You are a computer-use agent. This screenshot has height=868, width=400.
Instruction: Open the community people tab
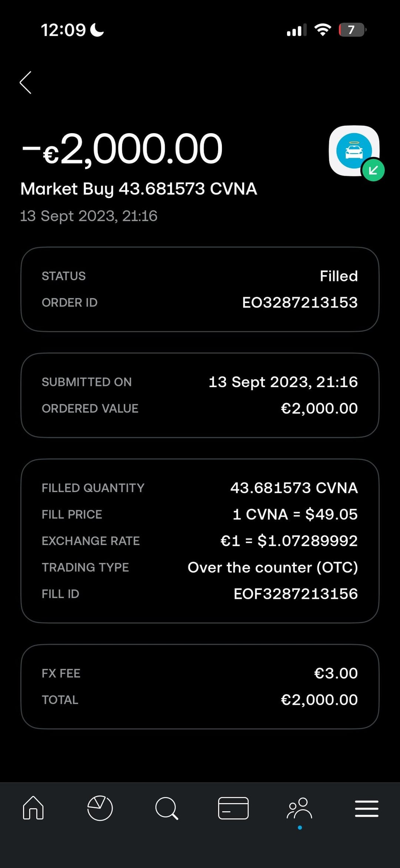point(300,808)
